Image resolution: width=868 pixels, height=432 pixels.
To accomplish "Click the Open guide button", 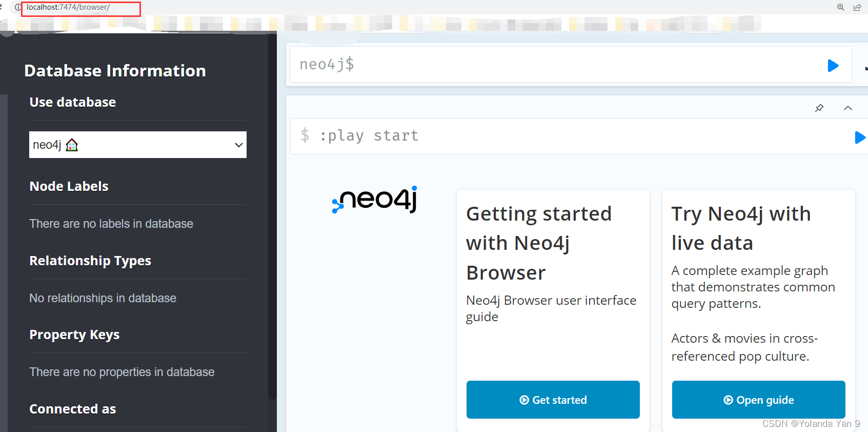I will click(x=759, y=400).
